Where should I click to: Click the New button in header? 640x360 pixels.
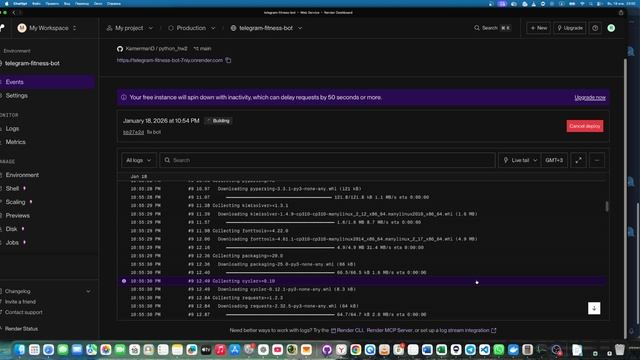pos(538,28)
